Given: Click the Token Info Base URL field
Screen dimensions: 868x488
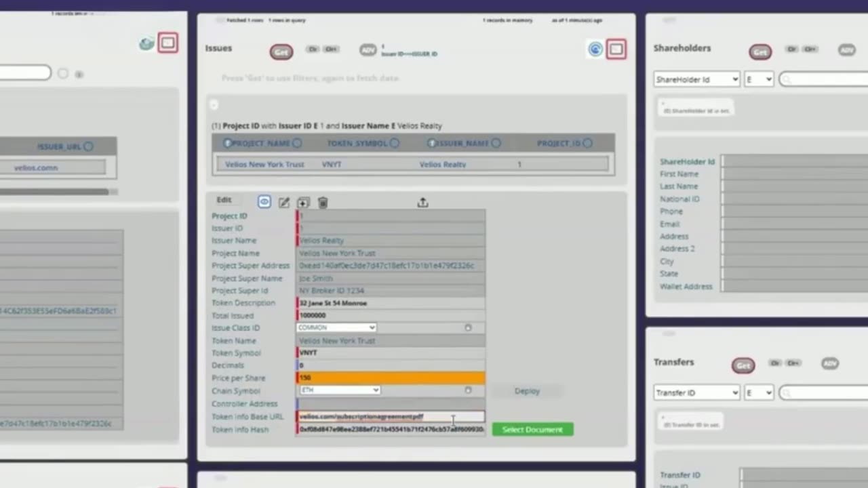Looking at the screenshot, I should [391, 417].
